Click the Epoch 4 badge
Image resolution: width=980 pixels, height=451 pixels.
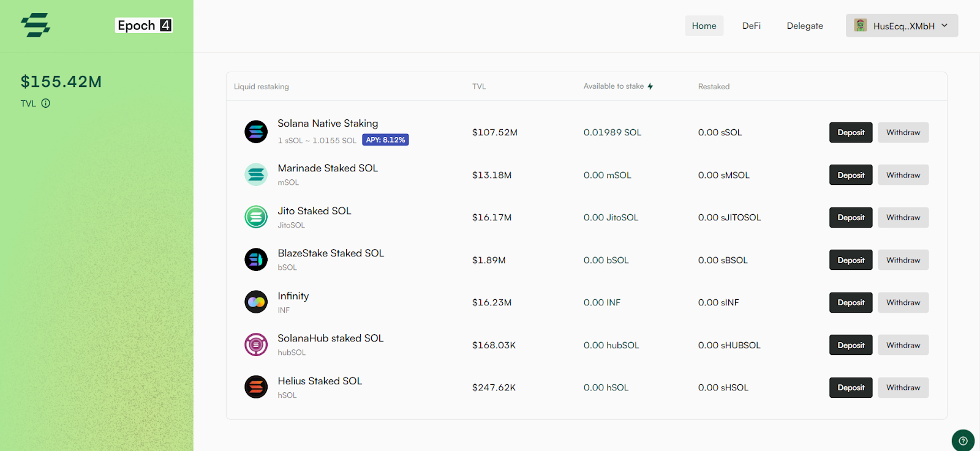pyautogui.click(x=144, y=25)
